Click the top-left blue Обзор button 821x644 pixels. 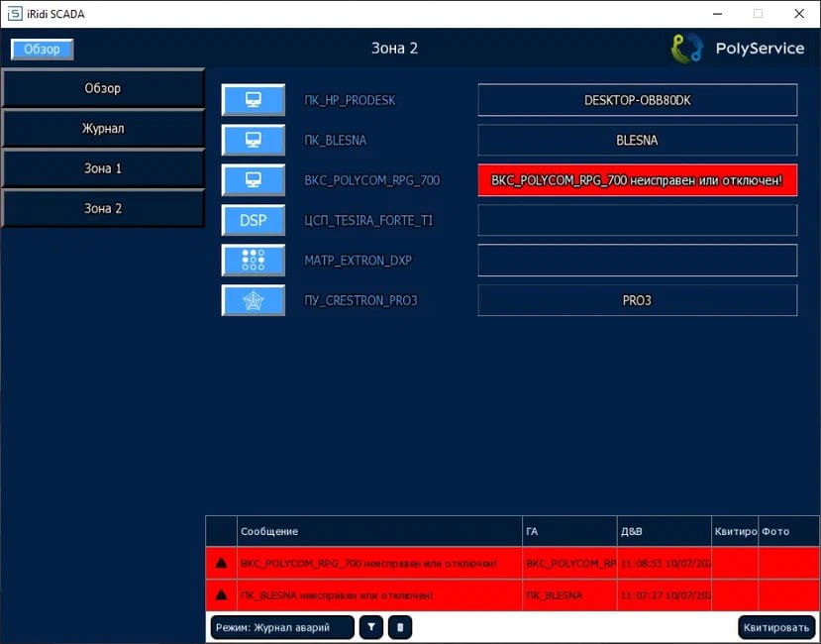click(x=43, y=50)
